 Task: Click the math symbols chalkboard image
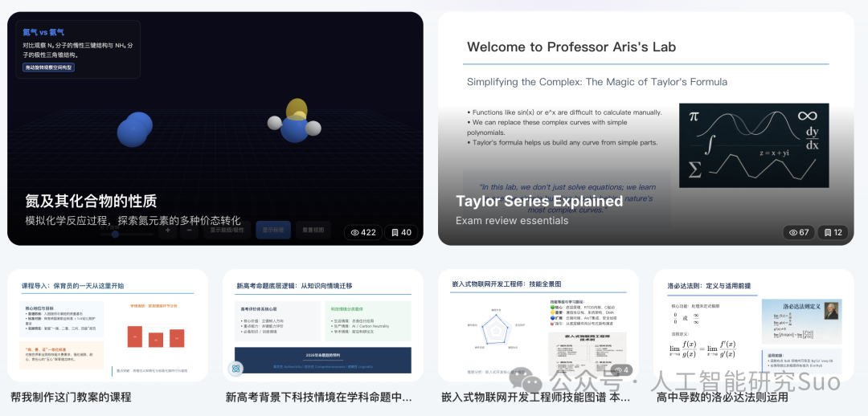pyautogui.click(x=754, y=145)
